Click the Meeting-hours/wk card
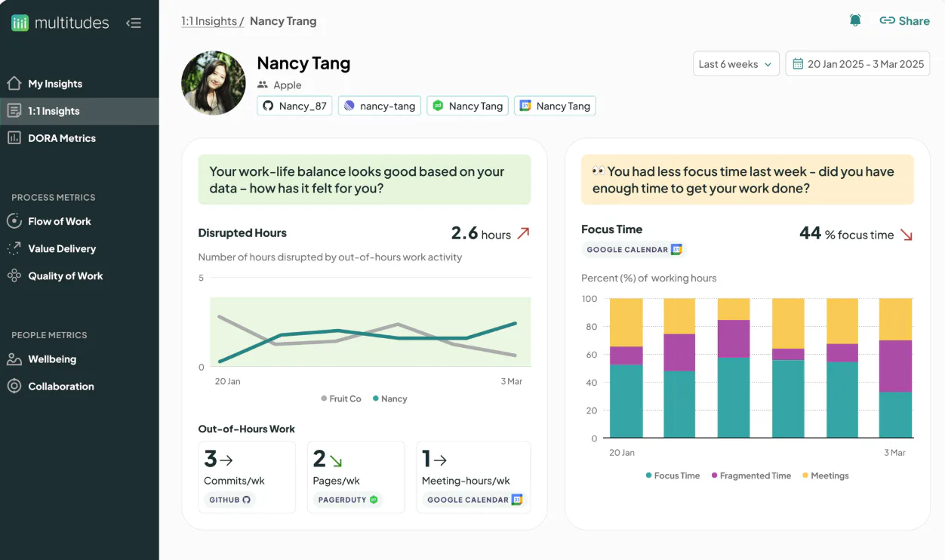The width and height of the screenshot is (945, 560). pos(473,477)
